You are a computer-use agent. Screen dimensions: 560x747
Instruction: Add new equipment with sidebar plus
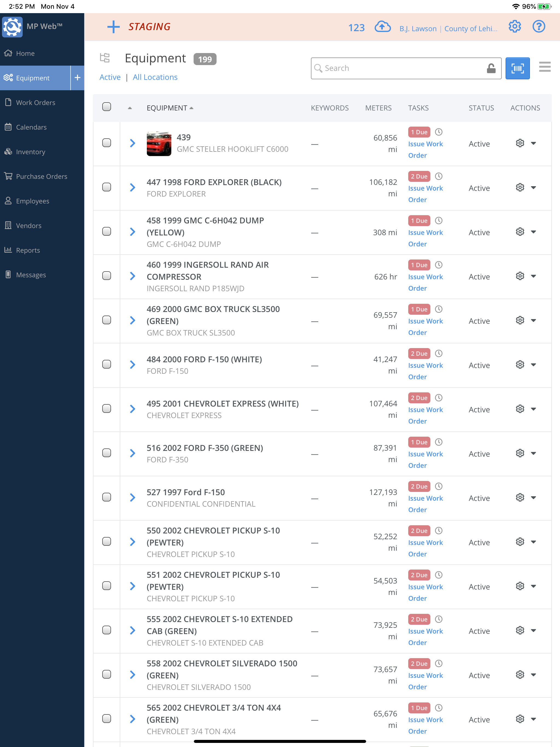[77, 78]
